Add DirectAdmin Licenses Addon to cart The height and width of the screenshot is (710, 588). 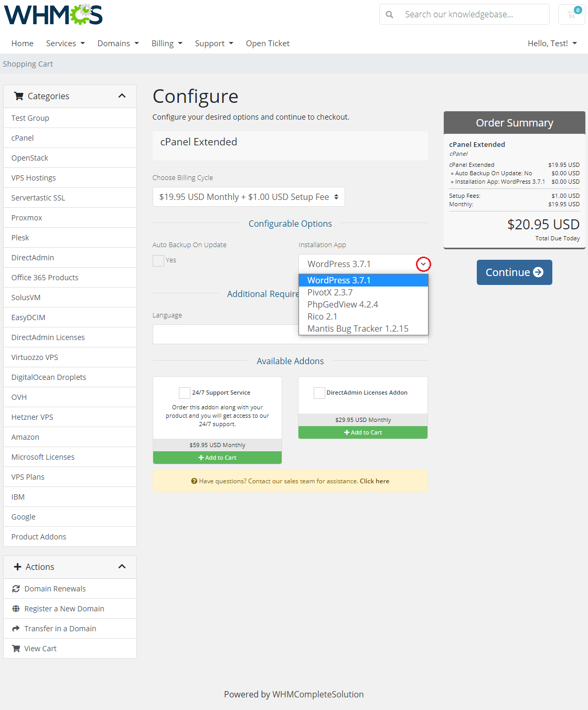[x=363, y=432]
